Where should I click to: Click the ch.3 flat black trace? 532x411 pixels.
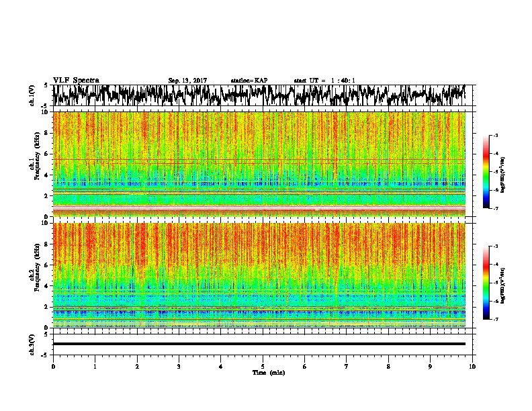tap(259, 344)
